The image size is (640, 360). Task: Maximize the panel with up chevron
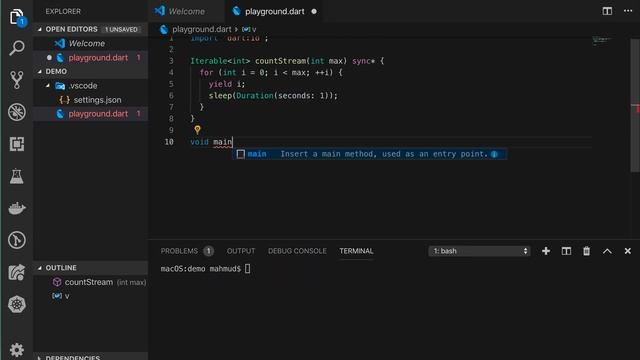[x=607, y=251]
